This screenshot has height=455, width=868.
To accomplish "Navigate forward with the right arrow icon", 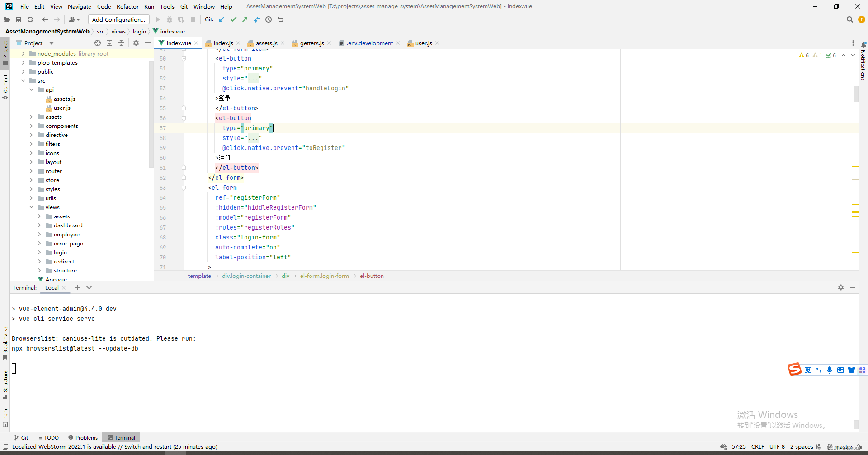I will coord(57,19).
